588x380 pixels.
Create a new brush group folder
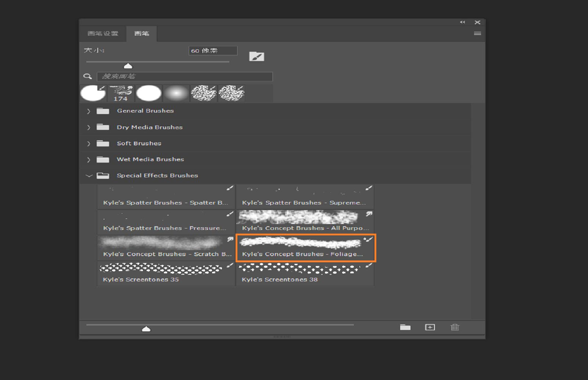405,327
